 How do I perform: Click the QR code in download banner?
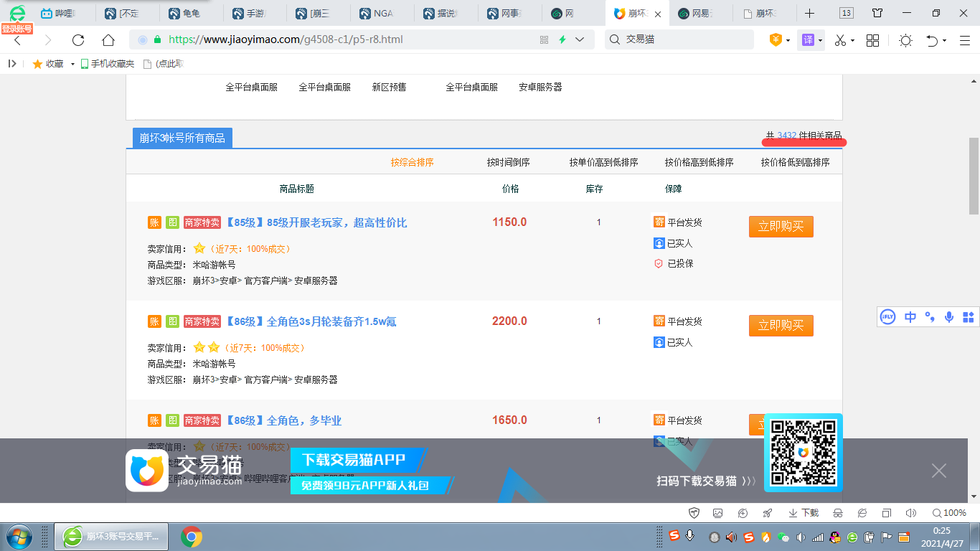click(803, 453)
